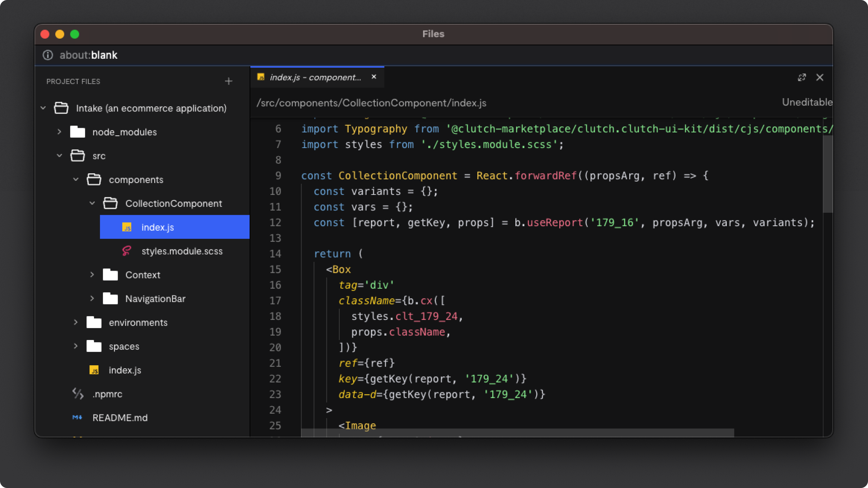Open the styles.module.scss file
868x488 pixels.
pos(182,251)
